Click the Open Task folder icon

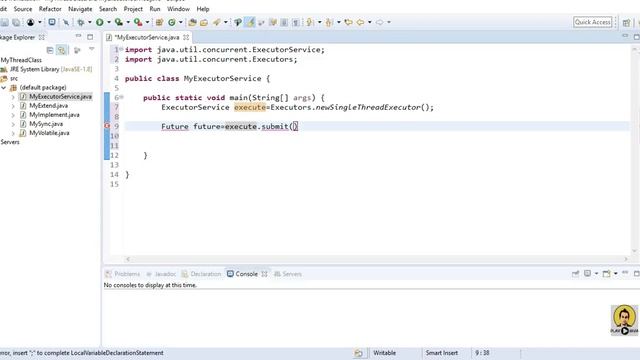[x=204, y=22]
